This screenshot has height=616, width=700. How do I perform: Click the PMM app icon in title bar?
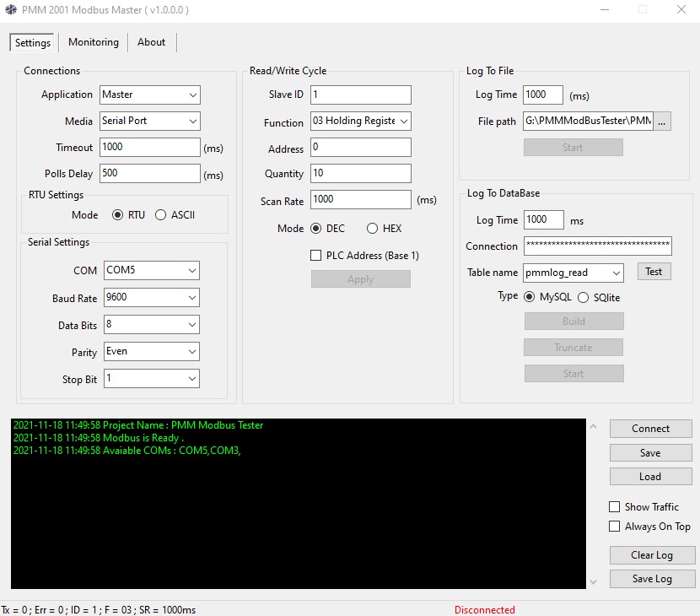coord(11,9)
